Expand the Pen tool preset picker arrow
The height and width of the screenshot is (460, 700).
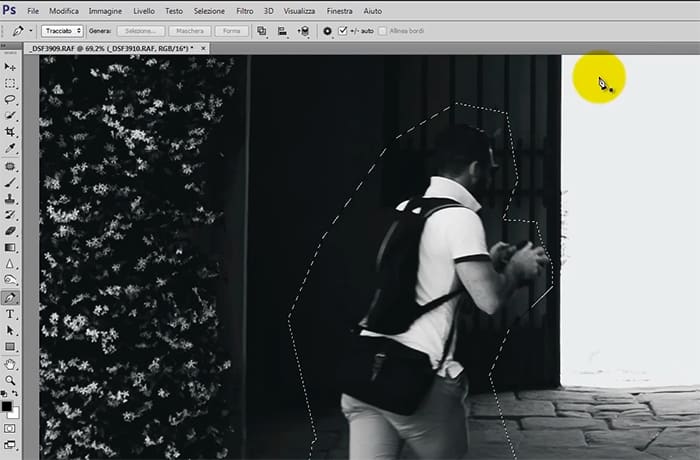coord(27,31)
